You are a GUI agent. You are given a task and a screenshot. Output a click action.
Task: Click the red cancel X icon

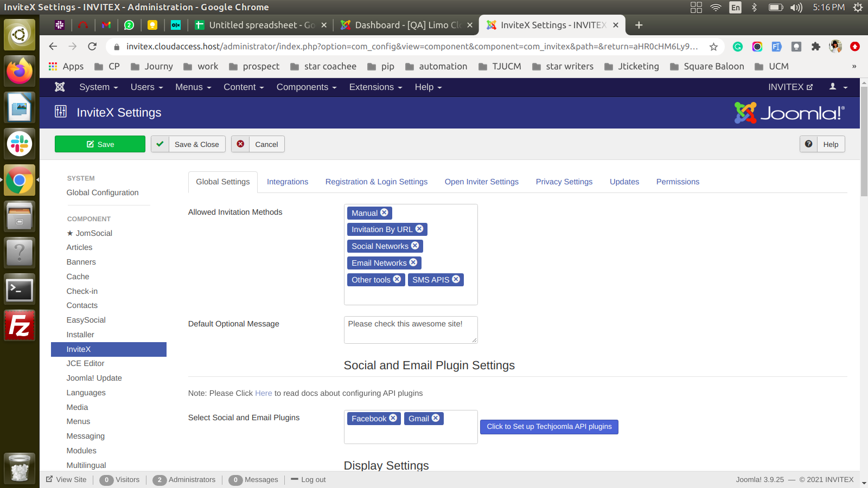[240, 144]
